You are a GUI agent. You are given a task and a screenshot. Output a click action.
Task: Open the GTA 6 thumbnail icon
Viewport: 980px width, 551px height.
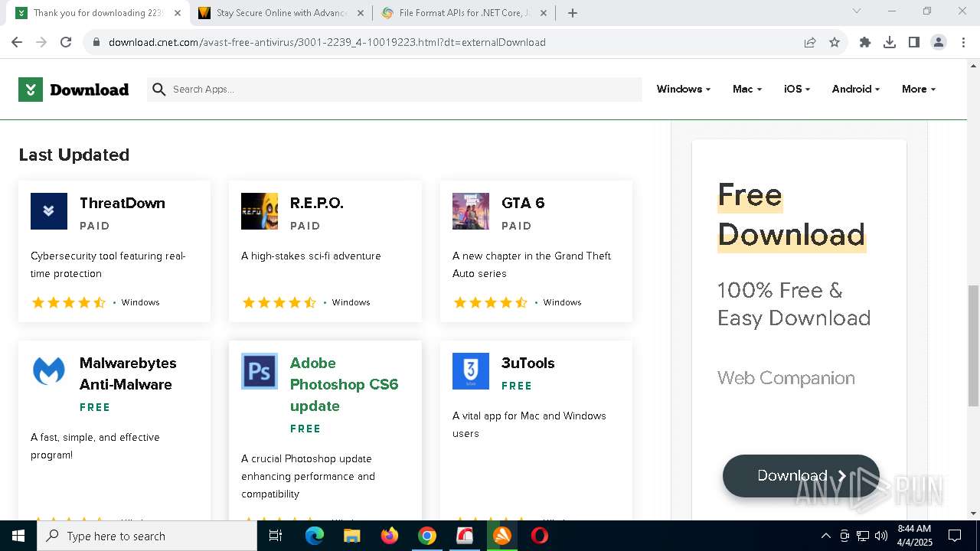[x=471, y=211]
